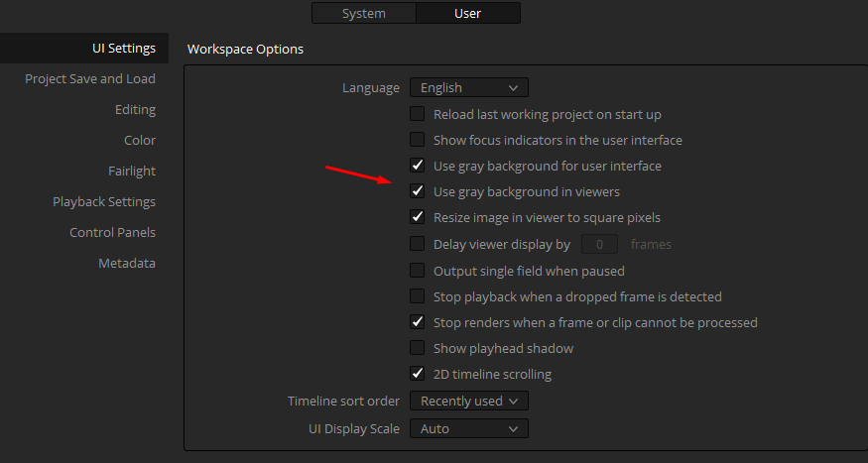Enable Reload last working project on start up
This screenshot has height=463, width=868.
coord(417,114)
